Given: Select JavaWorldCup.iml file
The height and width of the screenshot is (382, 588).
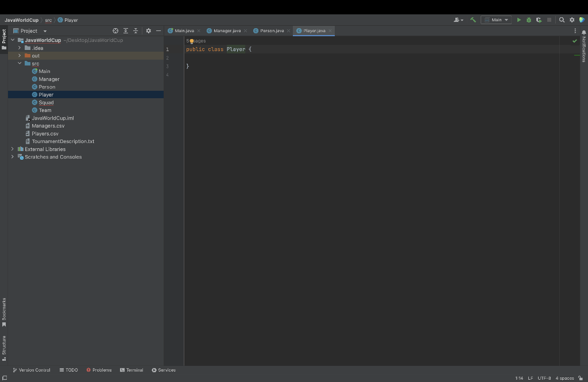Looking at the screenshot, I should 52,118.
